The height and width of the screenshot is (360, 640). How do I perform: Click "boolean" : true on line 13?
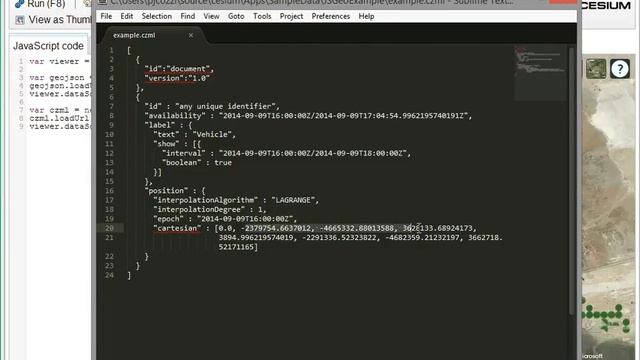click(197, 162)
